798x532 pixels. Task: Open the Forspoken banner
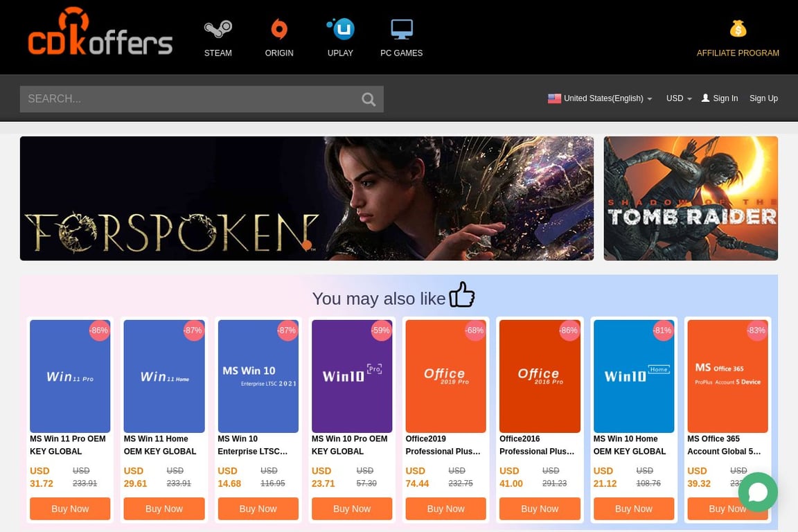click(306, 198)
